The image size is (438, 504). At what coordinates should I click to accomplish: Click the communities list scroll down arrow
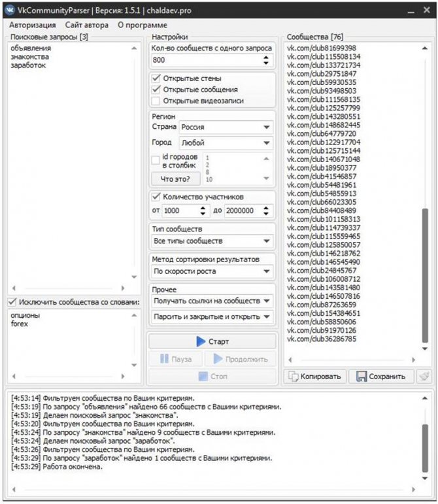click(x=425, y=349)
